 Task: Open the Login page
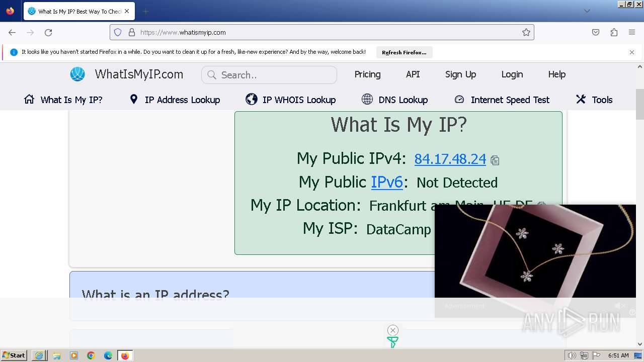pyautogui.click(x=512, y=74)
